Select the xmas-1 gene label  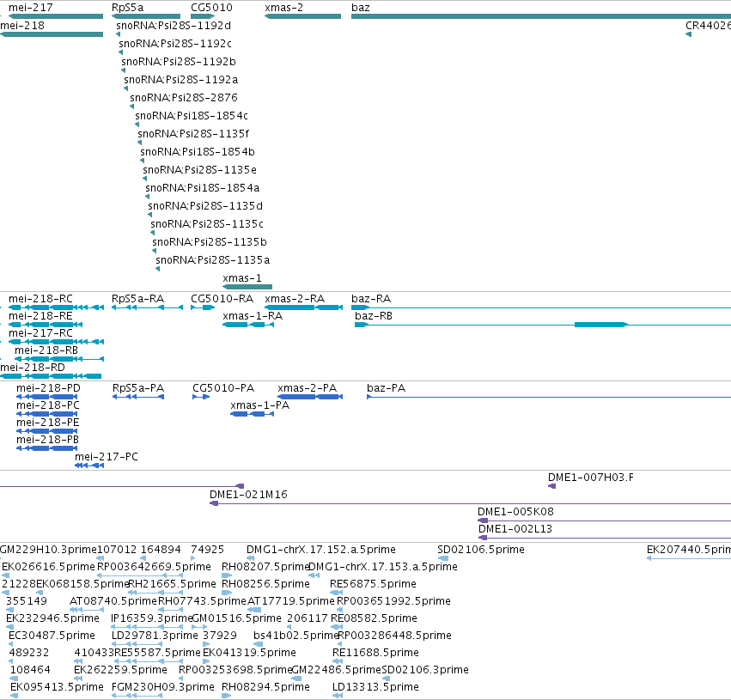pyautogui.click(x=242, y=278)
